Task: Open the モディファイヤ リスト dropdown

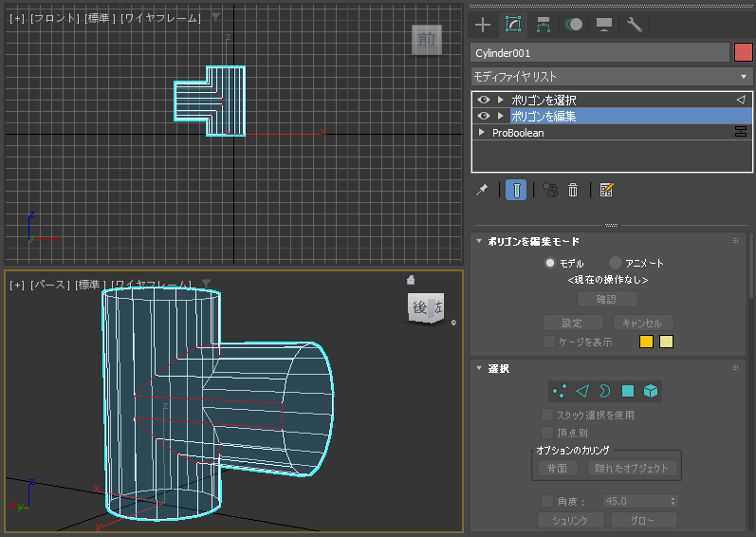Action: point(612,77)
